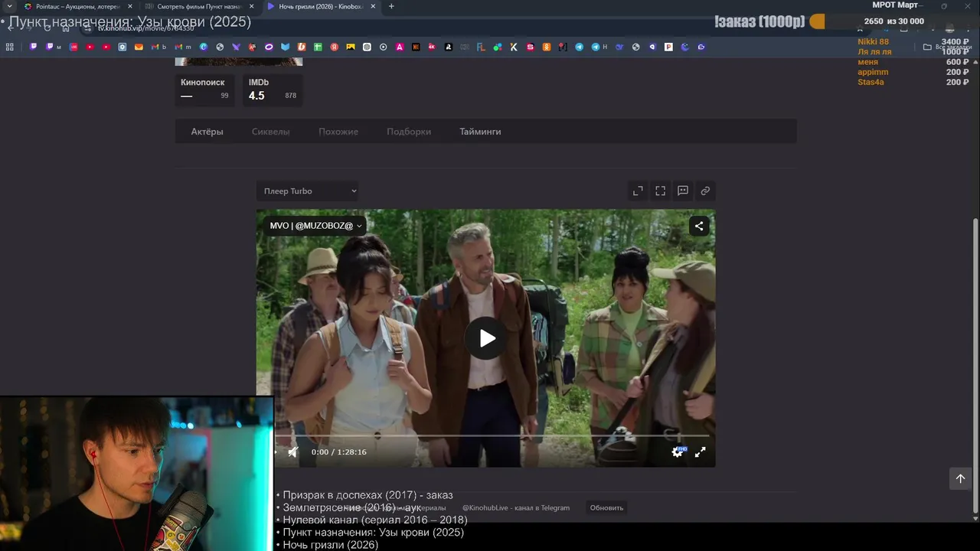Open the Telegram bookmark labeled Н
This screenshot has height=551, width=980.
coord(599,47)
